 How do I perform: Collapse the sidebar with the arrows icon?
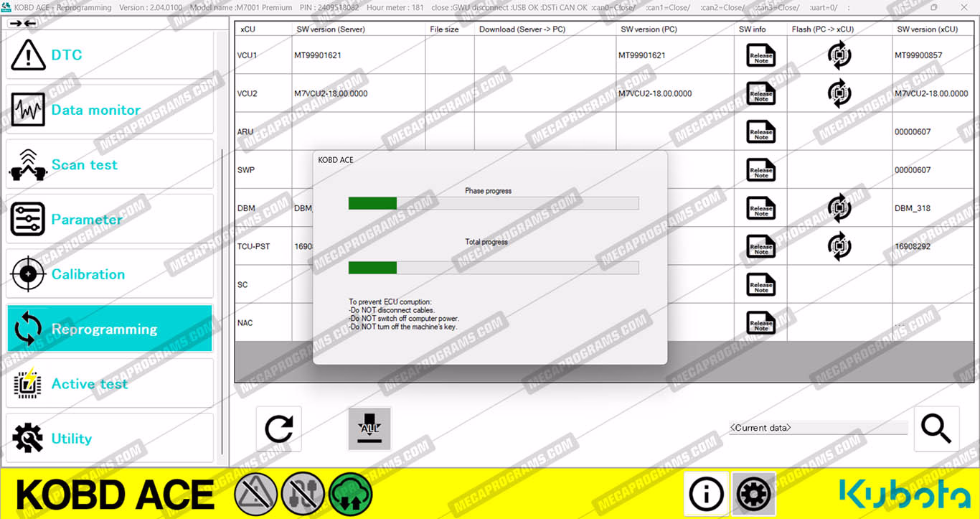click(23, 24)
